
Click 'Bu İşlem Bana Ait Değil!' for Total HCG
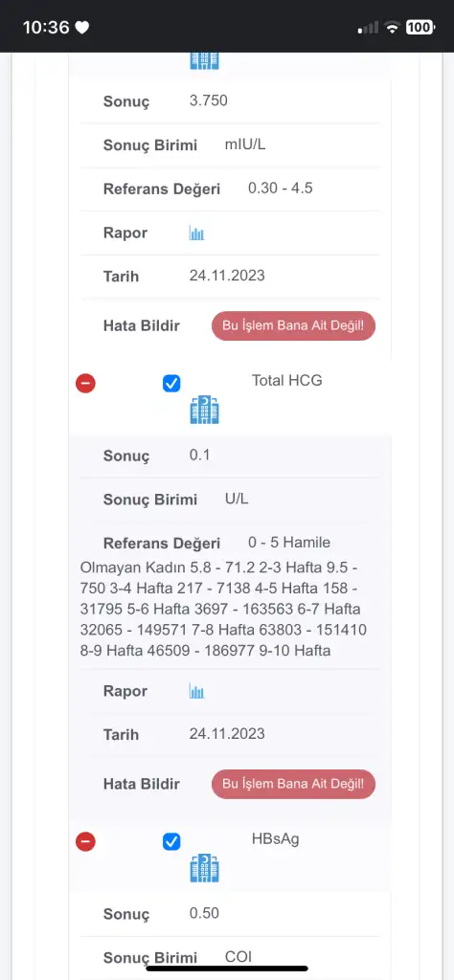pos(293,784)
